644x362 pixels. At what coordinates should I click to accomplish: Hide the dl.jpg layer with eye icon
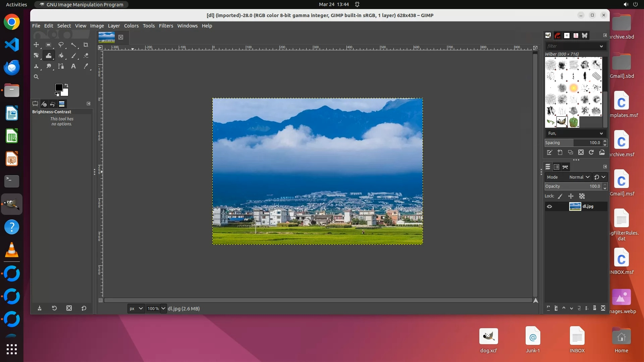[x=549, y=206]
